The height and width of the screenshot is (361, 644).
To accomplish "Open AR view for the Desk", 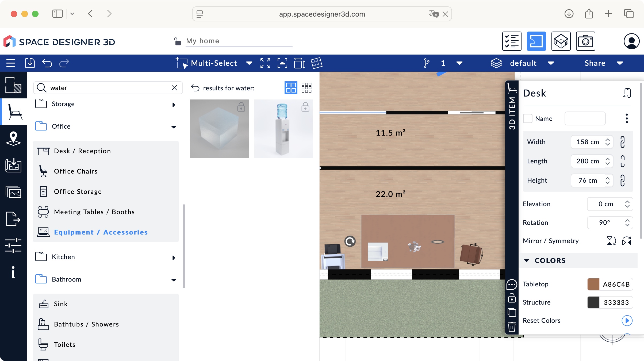I will [x=627, y=93].
